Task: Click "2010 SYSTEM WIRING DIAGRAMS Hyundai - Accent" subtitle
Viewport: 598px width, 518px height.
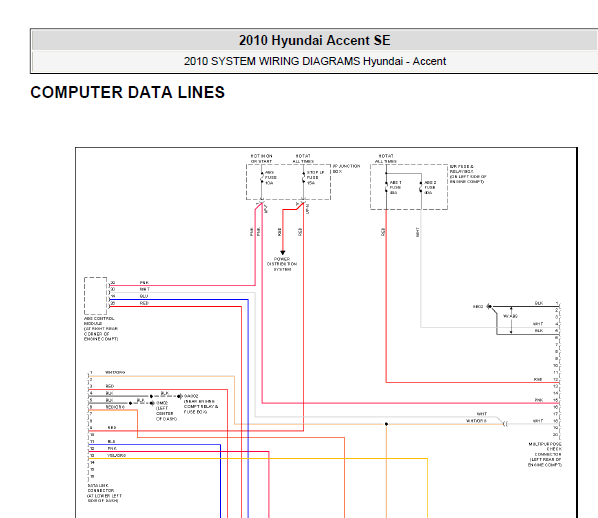Action: pos(315,61)
